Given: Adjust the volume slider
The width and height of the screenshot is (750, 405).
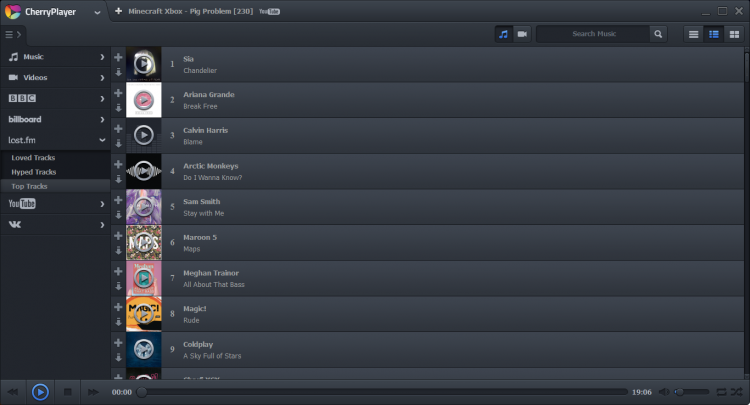Looking at the screenshot, I should click(692, 392).
